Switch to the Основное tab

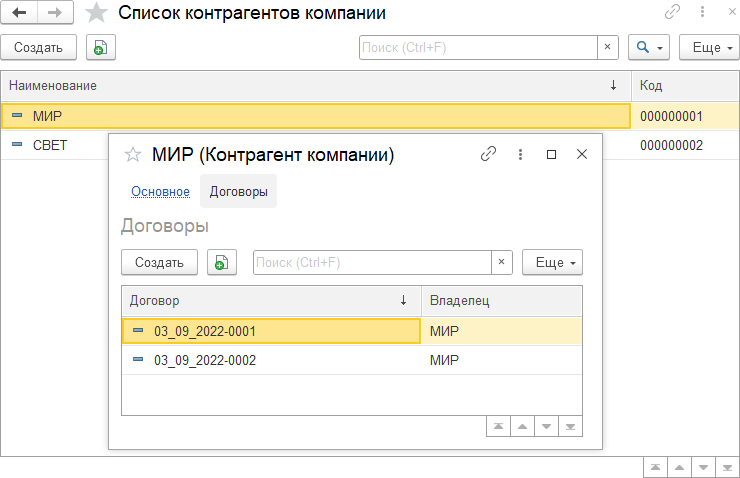[x=160, y=192]
